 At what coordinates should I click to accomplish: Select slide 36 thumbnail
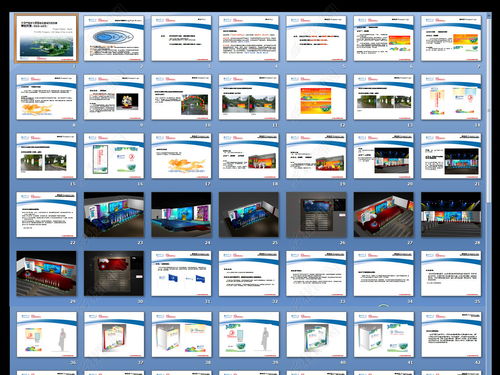[46, 334]
